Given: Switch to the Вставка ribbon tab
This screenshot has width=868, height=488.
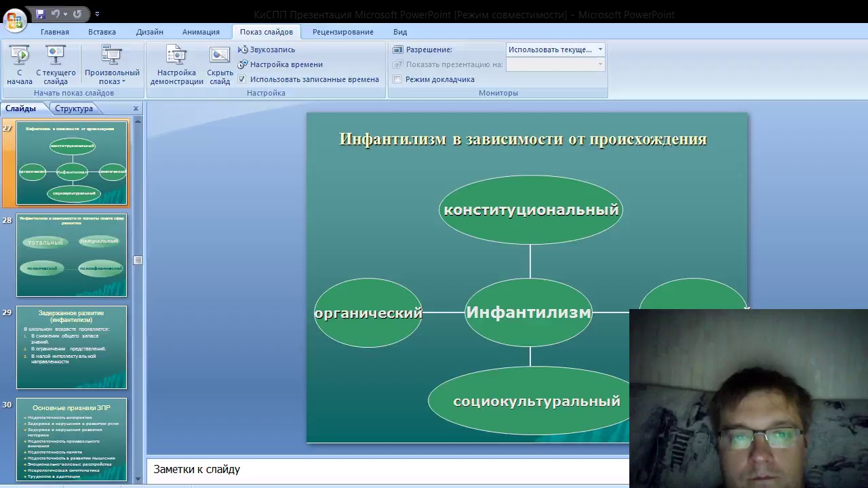Looking at the screenshot, I should tap(102, 32).
